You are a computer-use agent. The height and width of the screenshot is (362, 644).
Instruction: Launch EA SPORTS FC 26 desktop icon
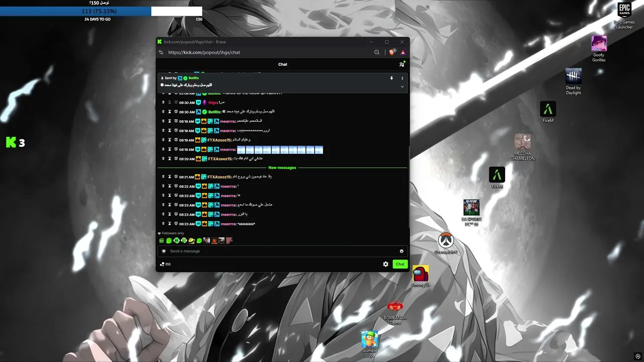(x=471, y=213)
